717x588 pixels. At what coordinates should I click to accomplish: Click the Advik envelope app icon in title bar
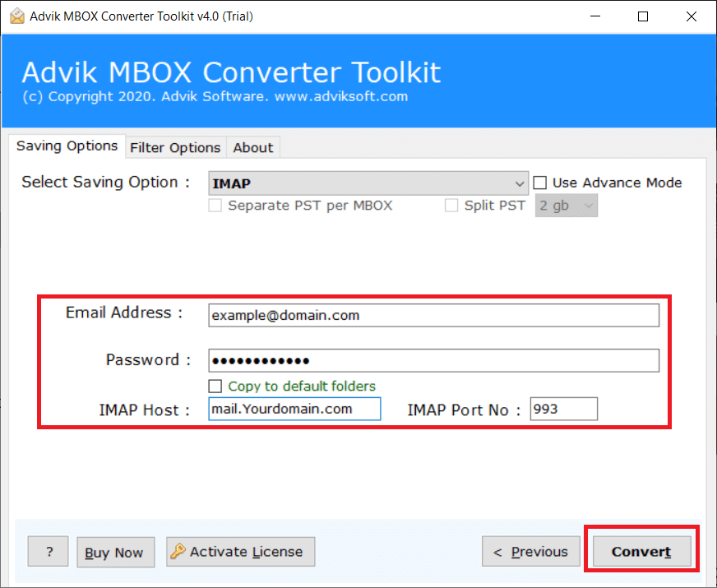(17, 16)
